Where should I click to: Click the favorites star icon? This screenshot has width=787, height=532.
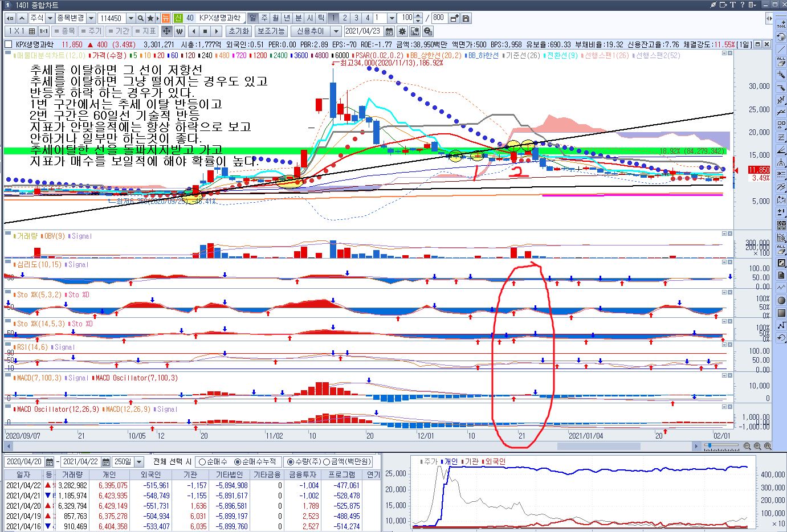[151, 18]
